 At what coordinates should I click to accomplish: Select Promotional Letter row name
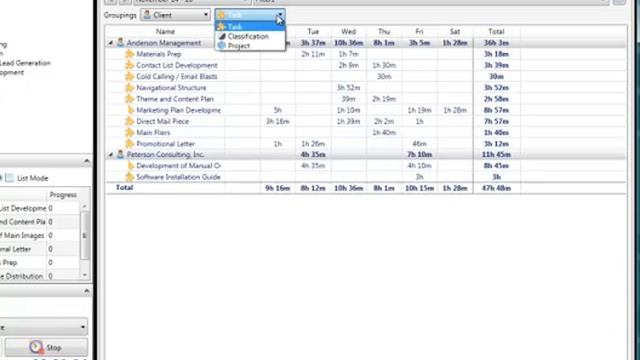tap(165, 144)
